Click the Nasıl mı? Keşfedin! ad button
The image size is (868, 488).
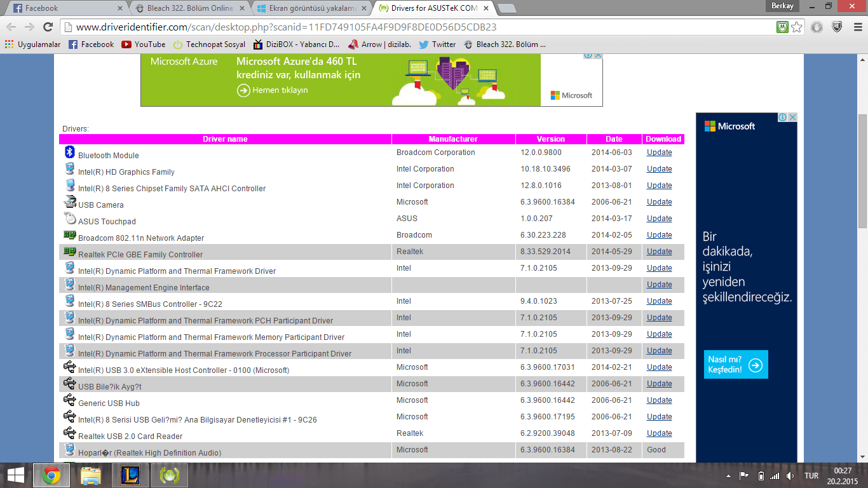(x=736, y=364)
